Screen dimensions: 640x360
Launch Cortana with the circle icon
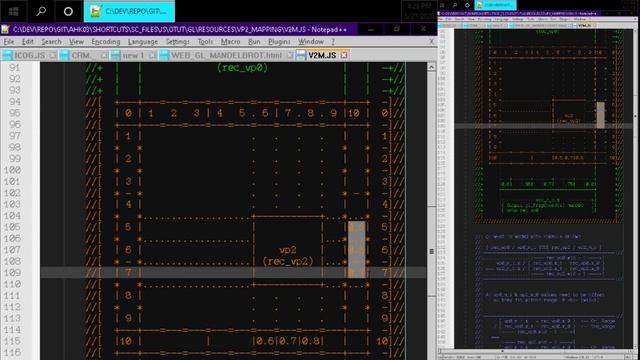pos(68,11)
